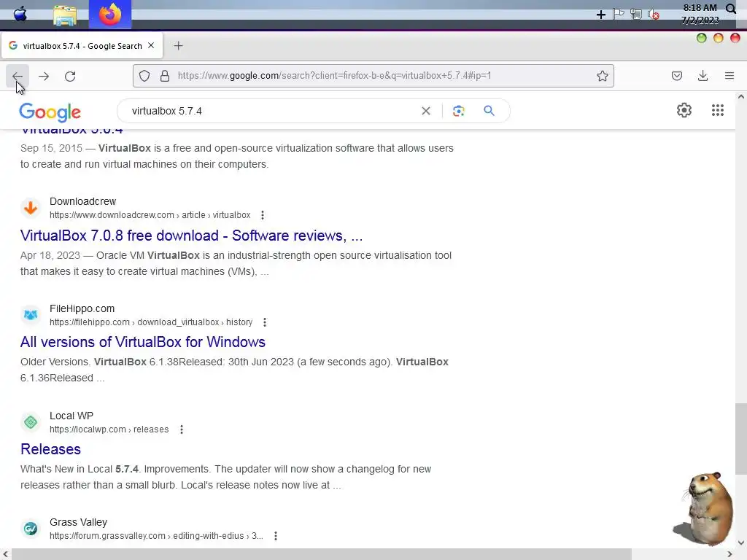The width and height of the screenshot is (747, 560).
Task: Click the horizontal scrollbar at the bottom
Action: (322, 554)
